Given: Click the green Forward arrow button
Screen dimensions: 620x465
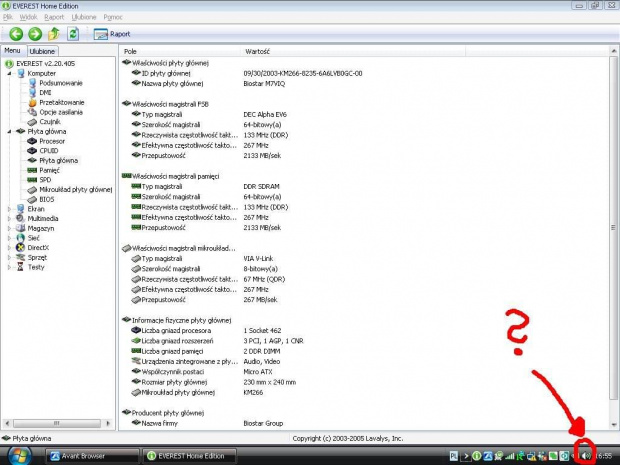Looking at the screenshot, I should (35, 34).
